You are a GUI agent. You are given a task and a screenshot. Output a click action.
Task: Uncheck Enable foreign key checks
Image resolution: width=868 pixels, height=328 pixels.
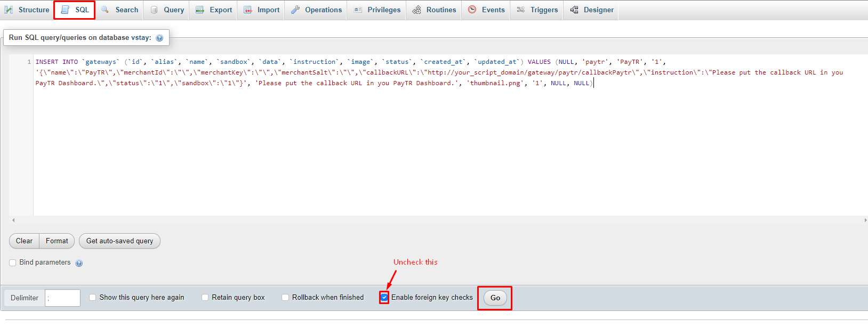coord(384,298)
